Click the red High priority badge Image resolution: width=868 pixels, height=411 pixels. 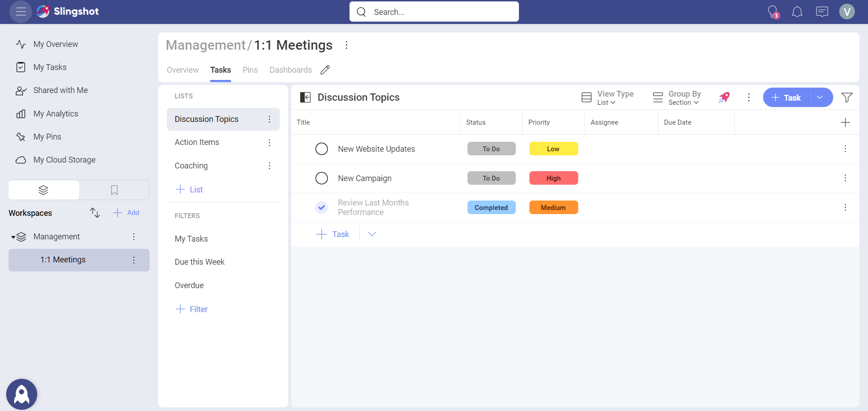[x=553, y=178]
